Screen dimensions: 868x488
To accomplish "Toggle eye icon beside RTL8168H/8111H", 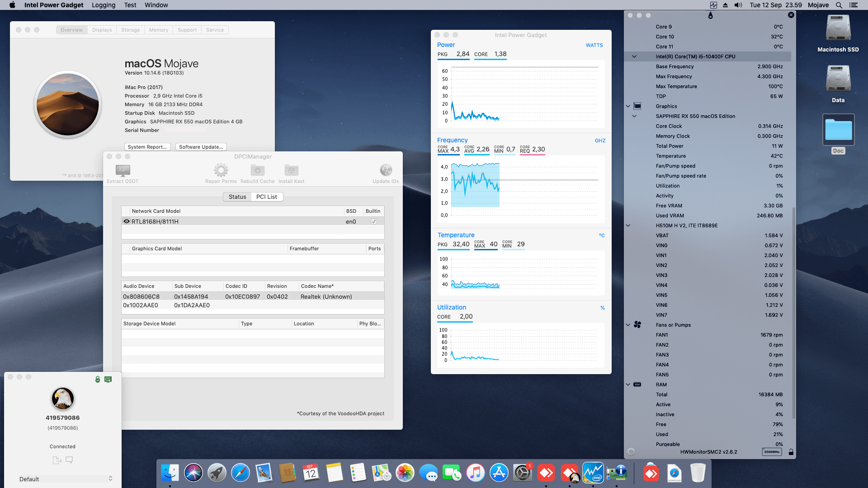I will click(x=127, y=221).
